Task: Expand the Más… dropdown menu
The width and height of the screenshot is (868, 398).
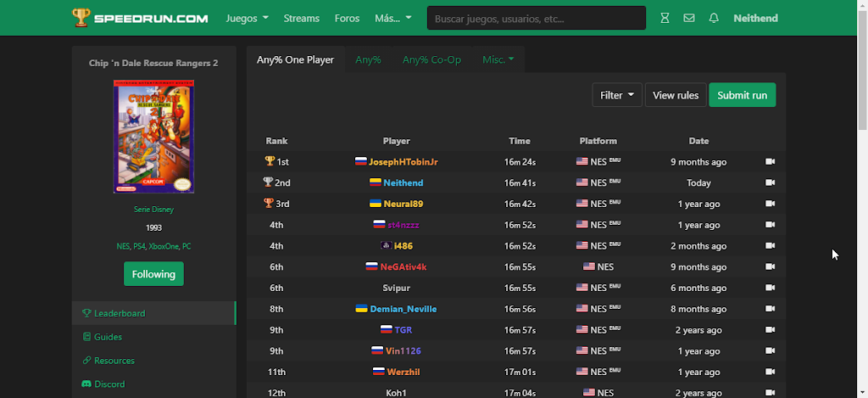Action: (393, 19)
